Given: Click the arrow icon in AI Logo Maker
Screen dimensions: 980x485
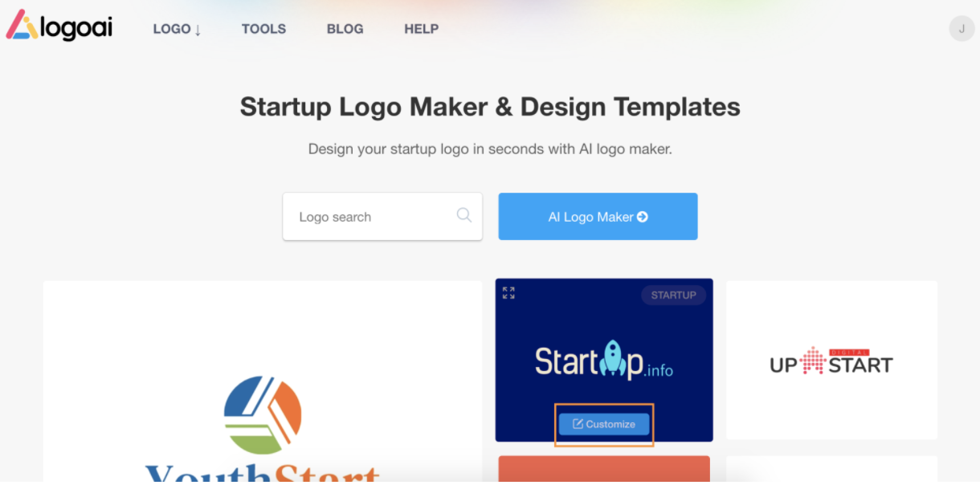Looking at the screenshot, I should pos(642,217).
